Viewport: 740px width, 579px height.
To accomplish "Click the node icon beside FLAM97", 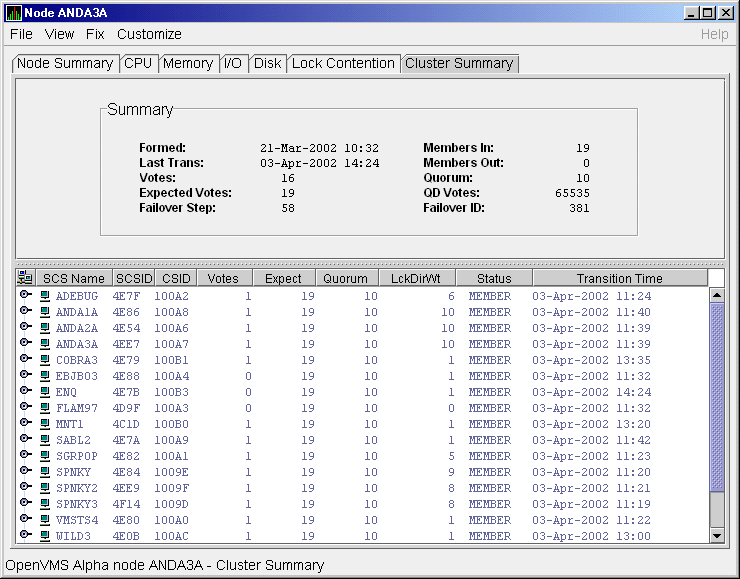I will pyautogui.click(x=44, y=408).
